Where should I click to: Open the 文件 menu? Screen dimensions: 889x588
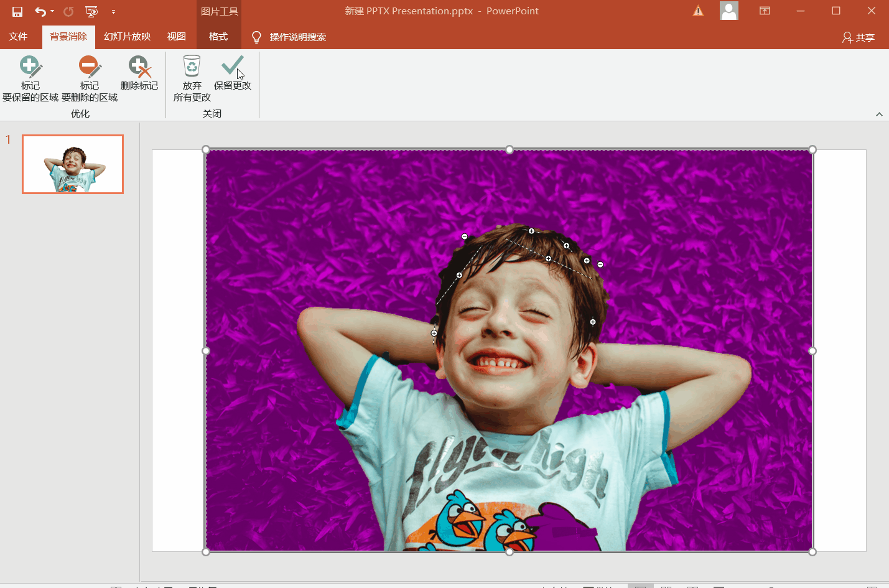(x=18, y=37)
